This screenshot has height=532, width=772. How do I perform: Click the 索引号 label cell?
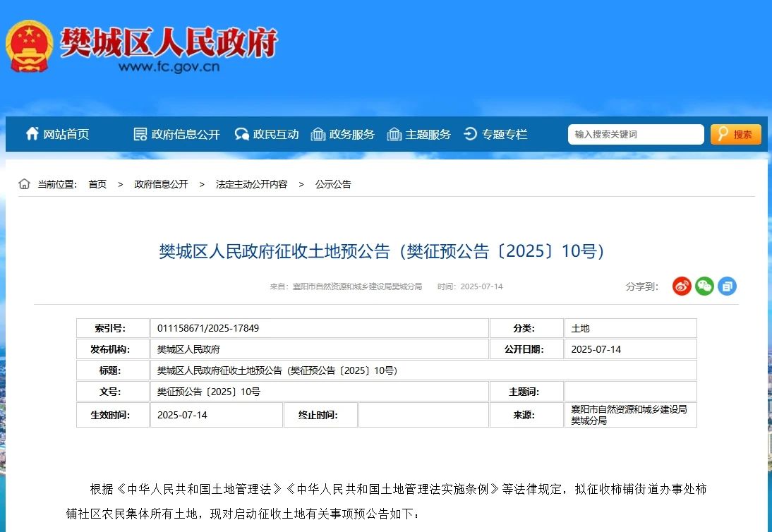(113, 328)
